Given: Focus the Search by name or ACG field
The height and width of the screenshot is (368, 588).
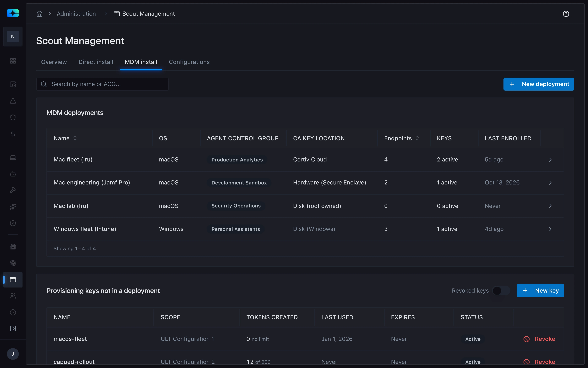Looking at the screenshot, I should click(x=102, y=84).
